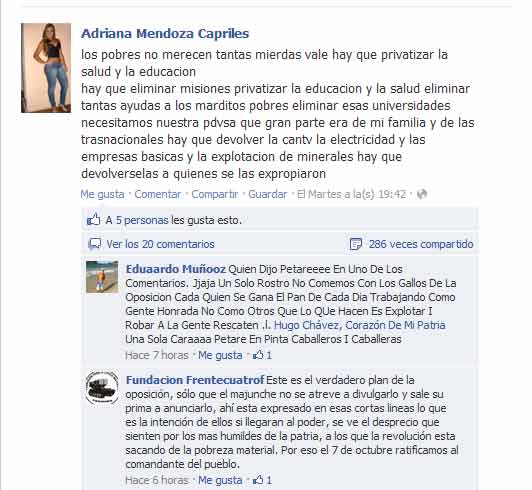This screenshot has width=532, height=490.
Task: Click the post timestamp 'El Martes a la(s) 19:42'
Action: (x=352, y=194)
